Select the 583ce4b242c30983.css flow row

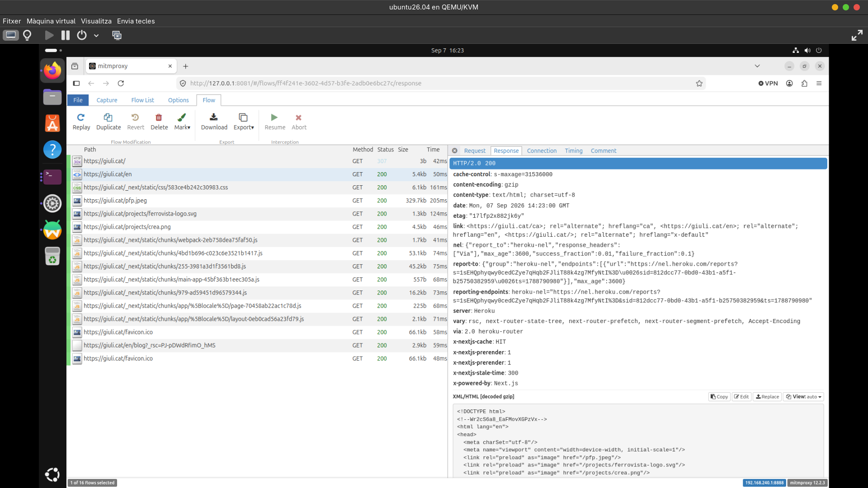click(257, 188)
